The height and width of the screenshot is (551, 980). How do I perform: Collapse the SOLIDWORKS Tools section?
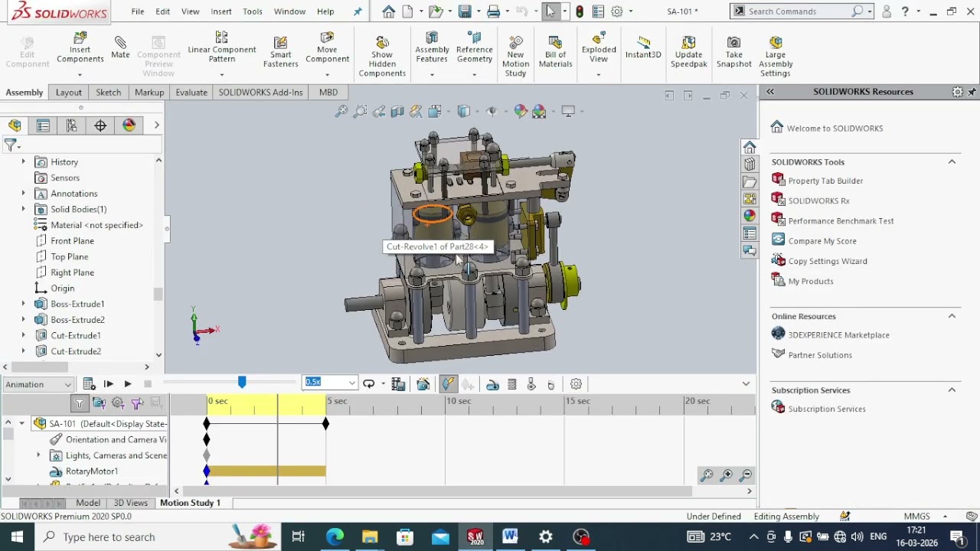pos(952,161)
